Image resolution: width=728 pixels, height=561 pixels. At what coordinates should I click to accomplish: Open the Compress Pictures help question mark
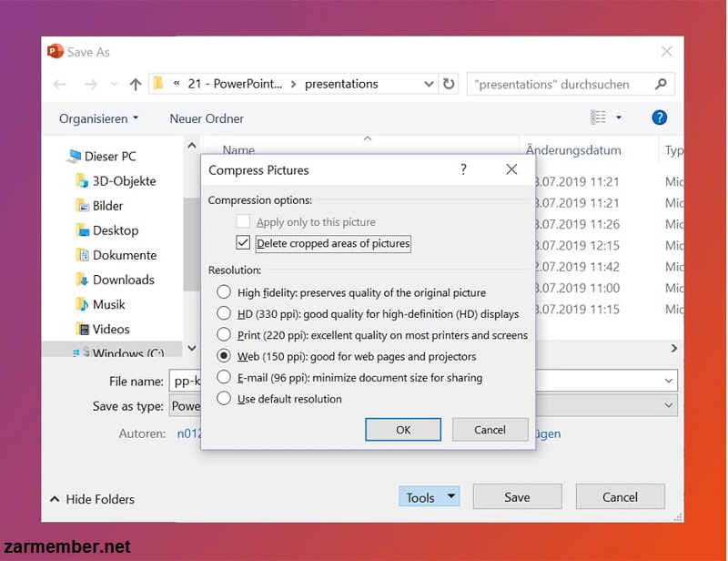pyautogui.click(x=463, y=169)
